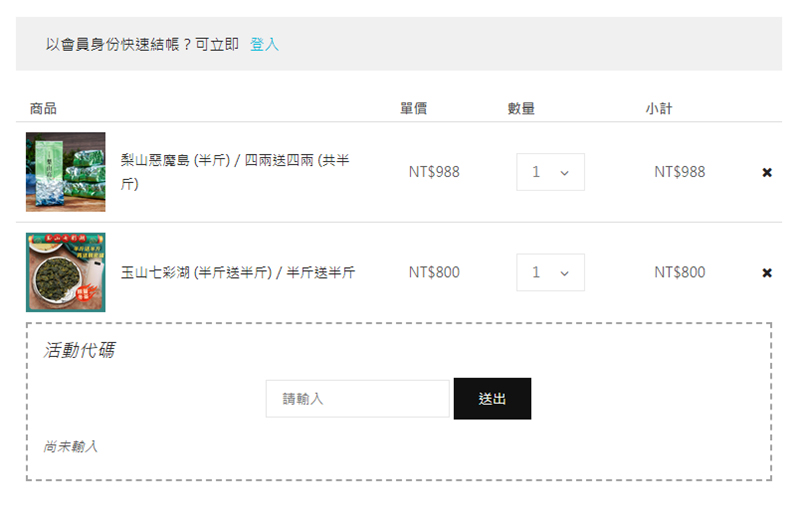Select the 梨山惡魔島 subtotal amount
This screenshot has width=800, height=513.
click(680, 172)
